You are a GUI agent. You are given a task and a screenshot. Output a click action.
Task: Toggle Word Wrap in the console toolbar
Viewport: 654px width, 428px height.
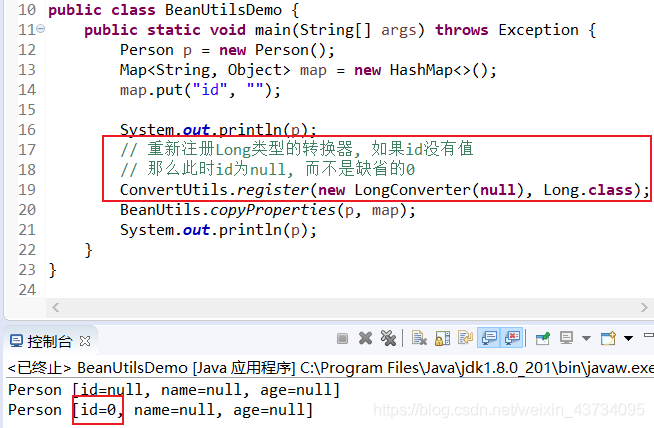tap(465, 338)
